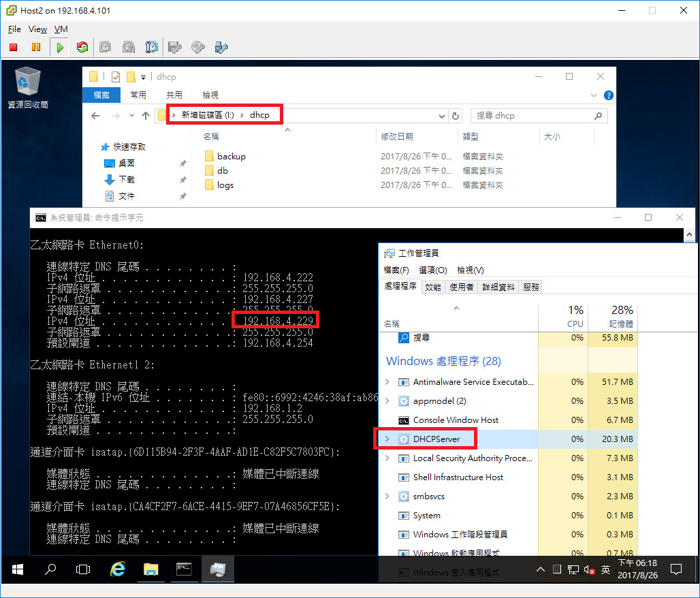
Task: Open 快速存取 in navigation pane
Action: 123,147
